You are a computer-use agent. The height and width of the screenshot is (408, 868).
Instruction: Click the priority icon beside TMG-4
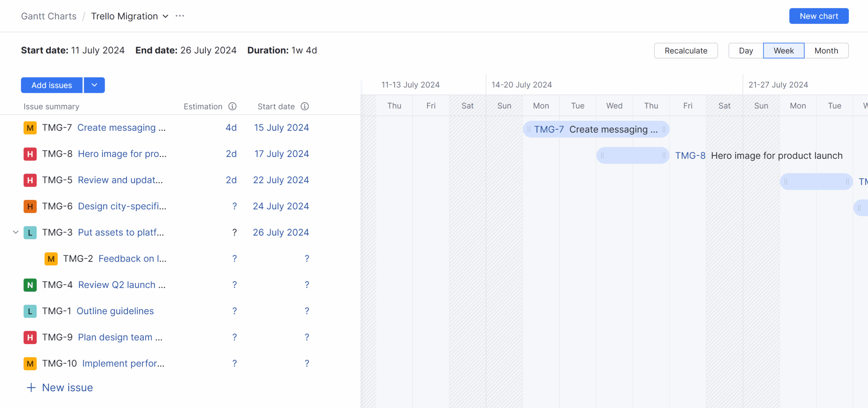tap(30, 285)
